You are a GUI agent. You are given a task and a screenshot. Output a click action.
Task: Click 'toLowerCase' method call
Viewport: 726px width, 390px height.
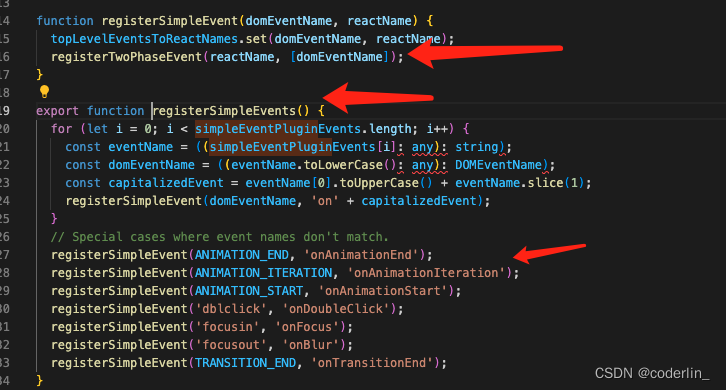343,165
